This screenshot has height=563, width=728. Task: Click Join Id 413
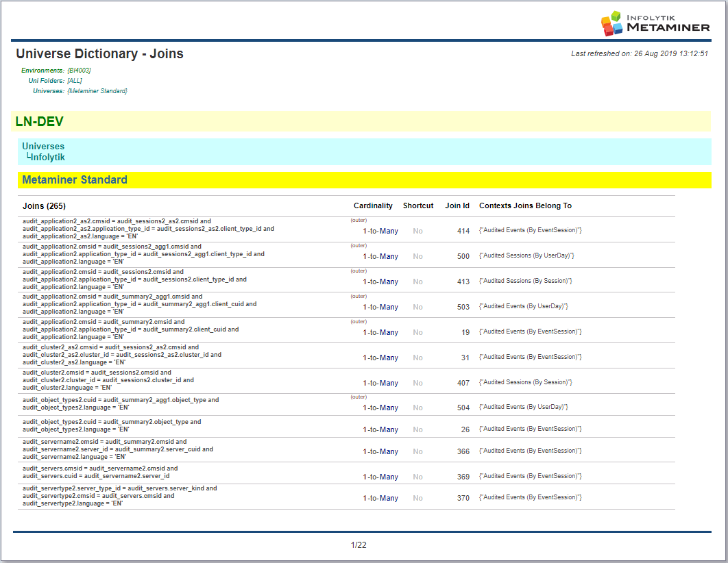463,282
